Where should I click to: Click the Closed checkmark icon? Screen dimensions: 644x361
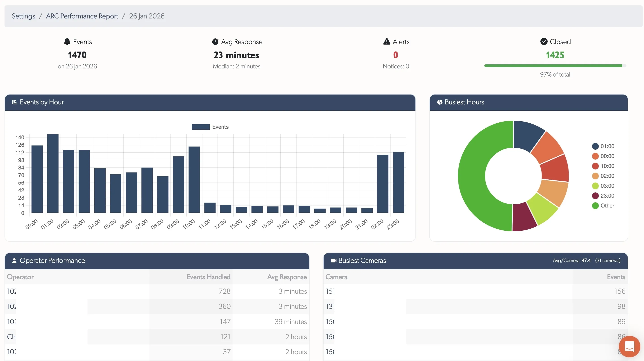(544, 41)
